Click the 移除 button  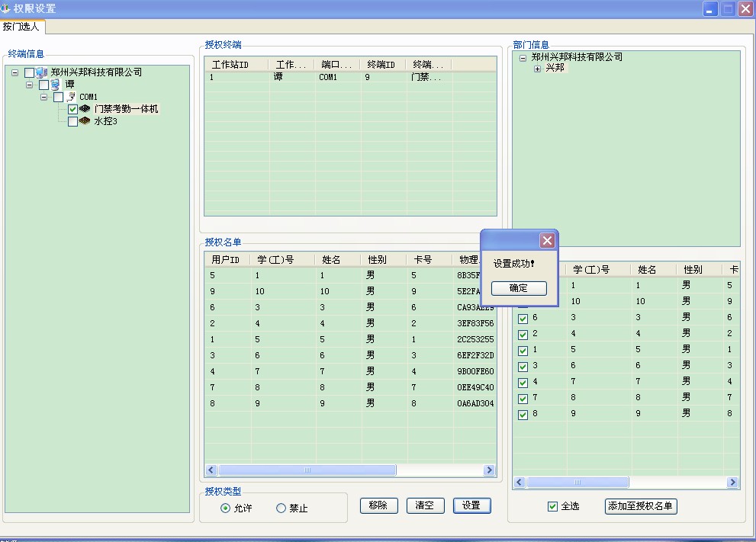point(378,505)
